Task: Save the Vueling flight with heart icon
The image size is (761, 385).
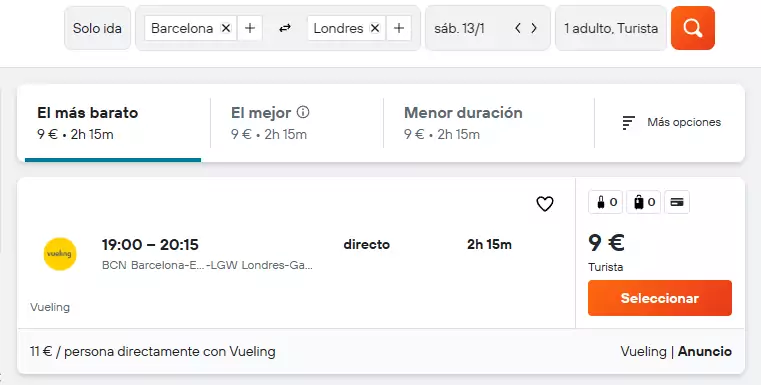Action: 545,204
